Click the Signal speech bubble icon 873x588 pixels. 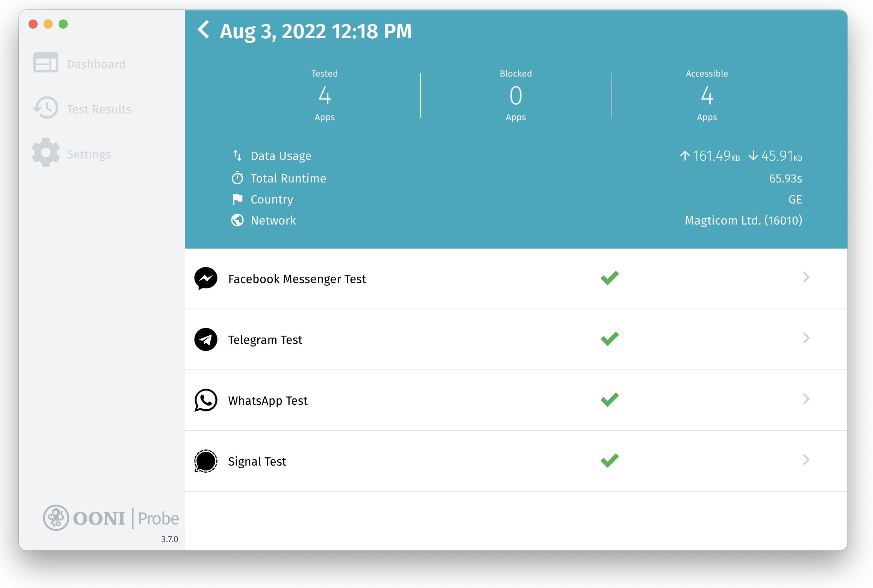(205, 461)
